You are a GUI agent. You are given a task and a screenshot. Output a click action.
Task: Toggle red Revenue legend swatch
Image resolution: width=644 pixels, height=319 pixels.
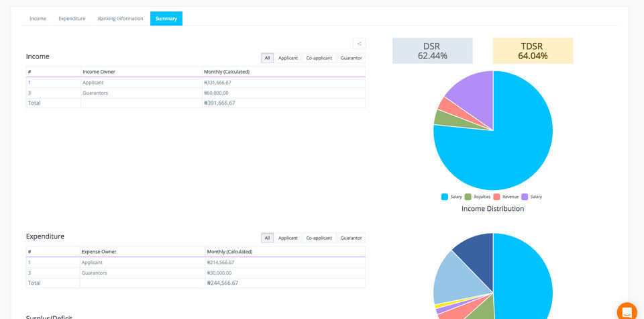(496, 197)
